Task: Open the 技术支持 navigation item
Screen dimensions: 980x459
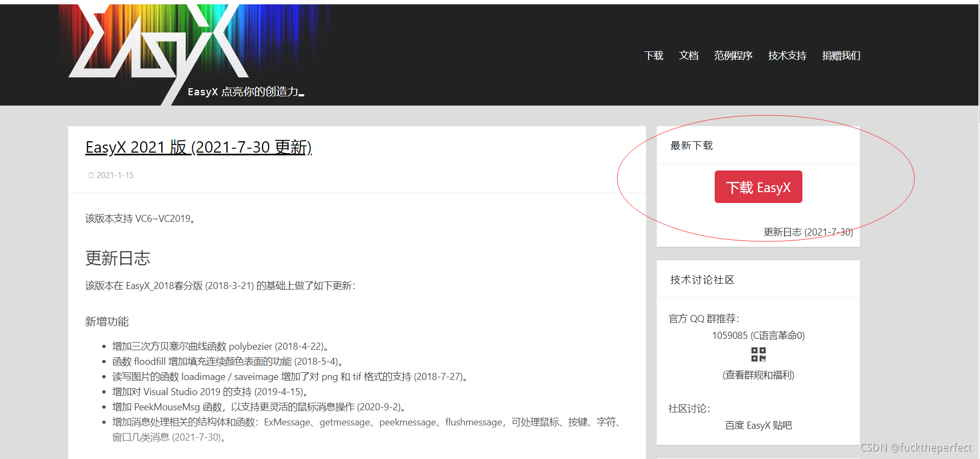Action: 787,56
